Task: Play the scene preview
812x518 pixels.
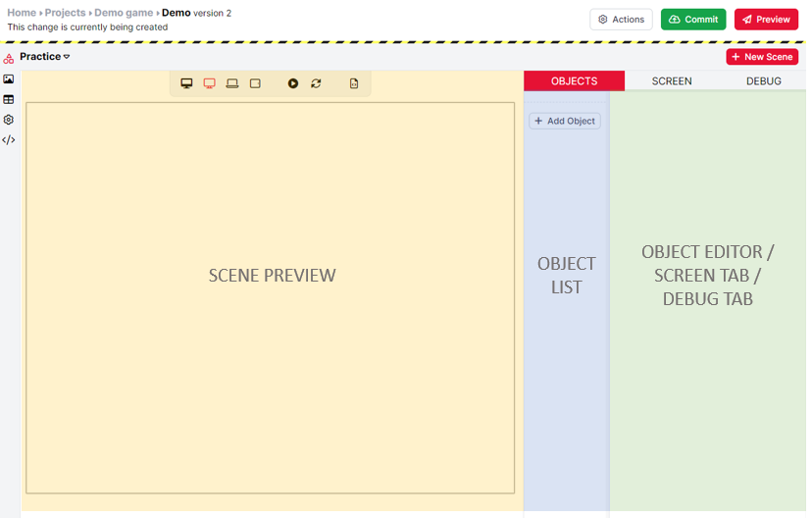Action: coord(292,83)
